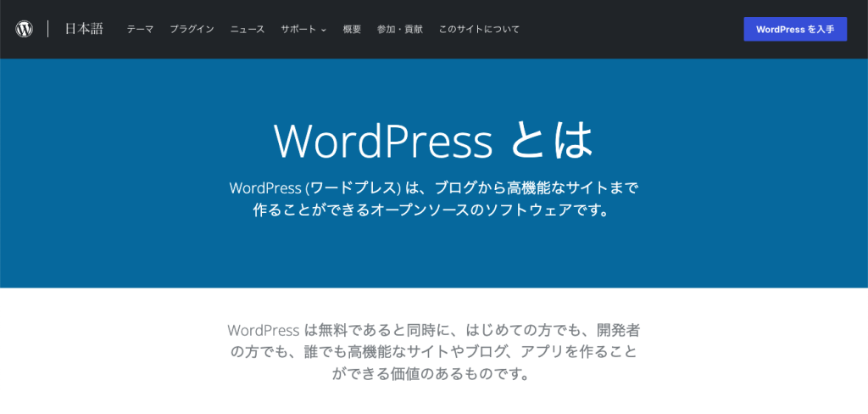The image size is (868, 414).
Task: Select the ニュース menu item
Action: point(248,30)
